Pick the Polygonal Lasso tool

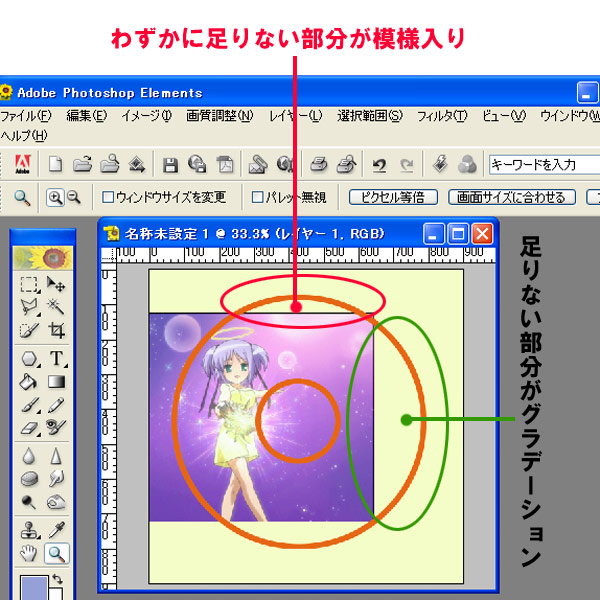(29, 307)
